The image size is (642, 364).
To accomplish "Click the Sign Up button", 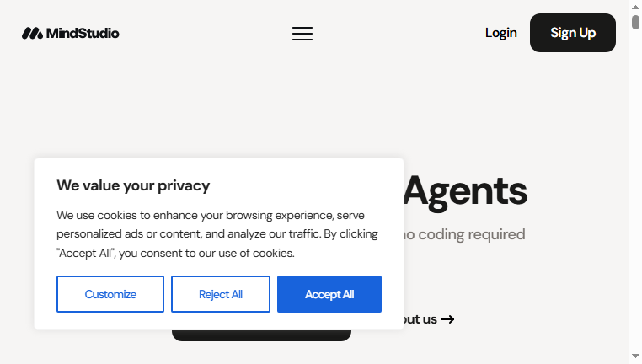I will (x=573, y=33).
